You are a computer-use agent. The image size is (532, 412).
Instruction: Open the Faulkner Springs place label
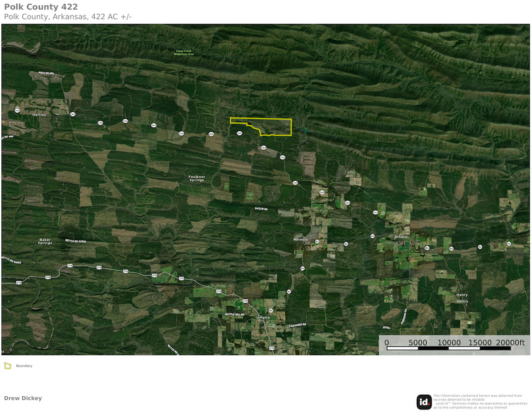pos(198,177)
